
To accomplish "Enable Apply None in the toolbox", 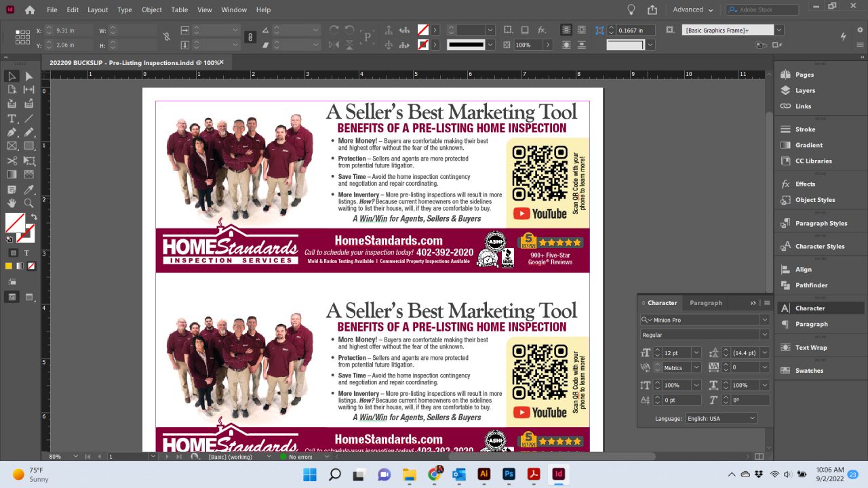I will pos(31,266).
